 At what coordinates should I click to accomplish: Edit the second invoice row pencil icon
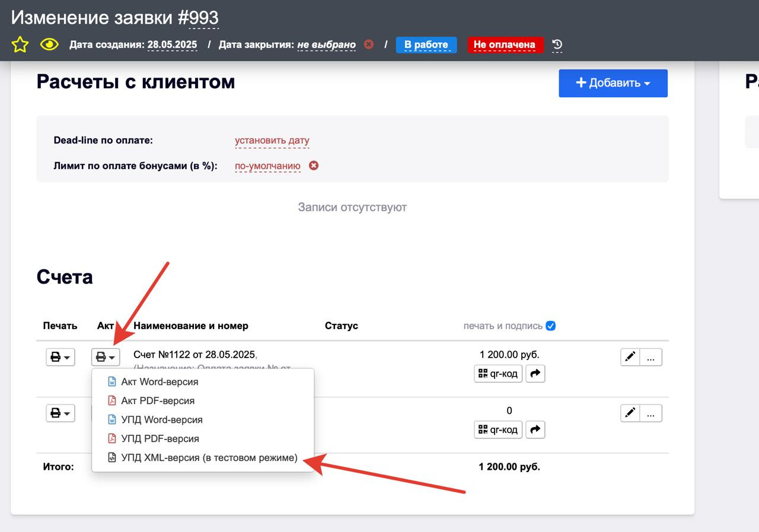630,413
